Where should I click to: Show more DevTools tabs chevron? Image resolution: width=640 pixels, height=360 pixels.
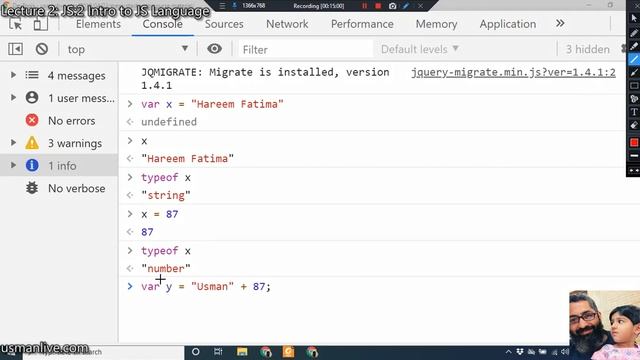(560, 24)
